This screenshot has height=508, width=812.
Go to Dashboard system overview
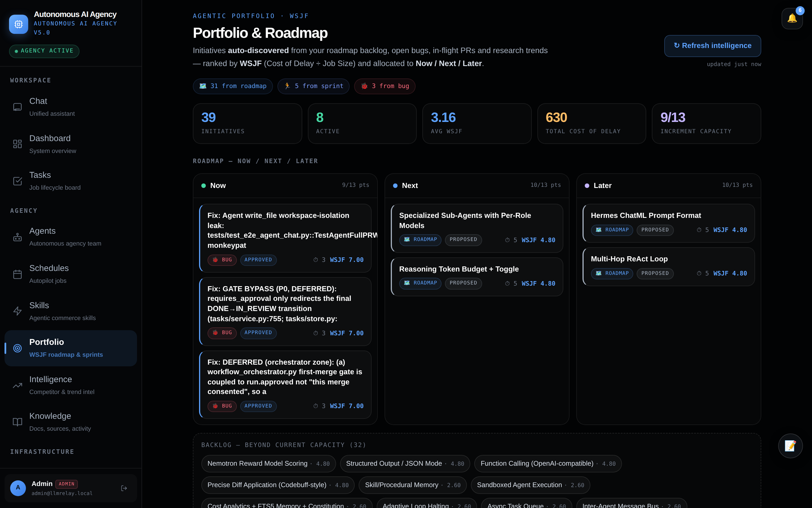(x=71, y=144)
